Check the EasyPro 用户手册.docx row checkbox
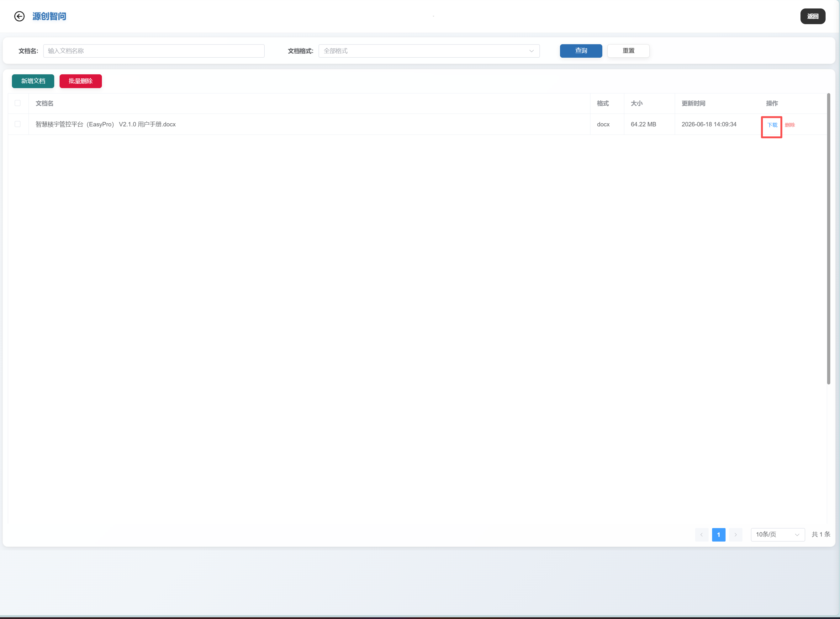Viewport: 840px width, 619px height. point(18,124)
